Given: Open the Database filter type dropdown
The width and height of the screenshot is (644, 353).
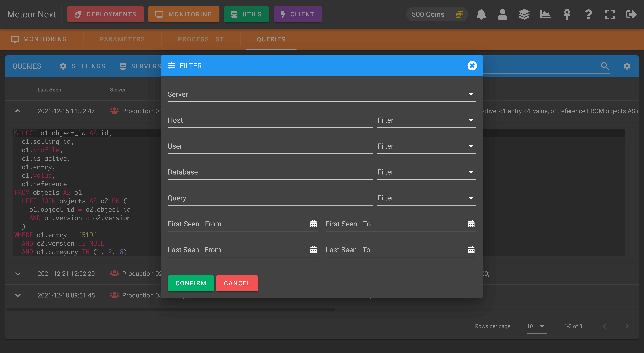Looking at the screenshot, I should (427, 172).
